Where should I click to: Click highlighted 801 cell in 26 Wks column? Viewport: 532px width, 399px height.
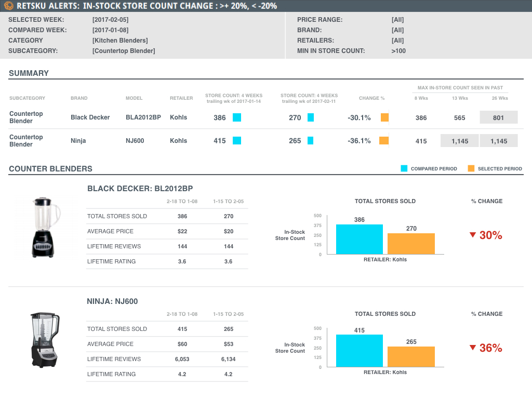click(x=499, y=117)
